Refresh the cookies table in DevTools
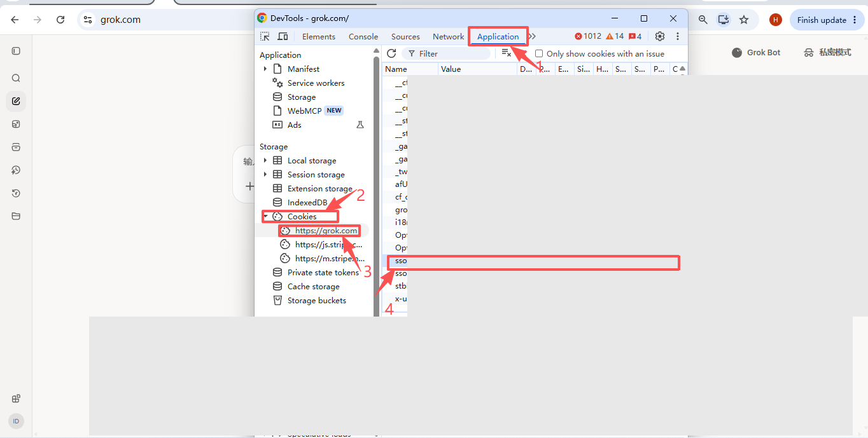The image size is (868, 438). [x=391, y=53]
